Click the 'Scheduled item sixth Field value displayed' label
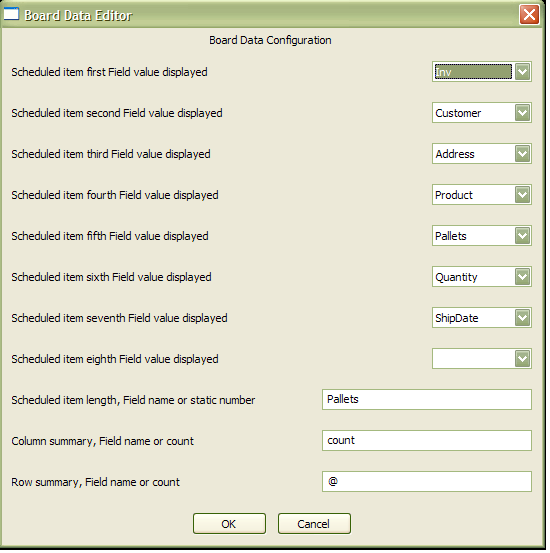550x553 pixels. click(111, 277)
